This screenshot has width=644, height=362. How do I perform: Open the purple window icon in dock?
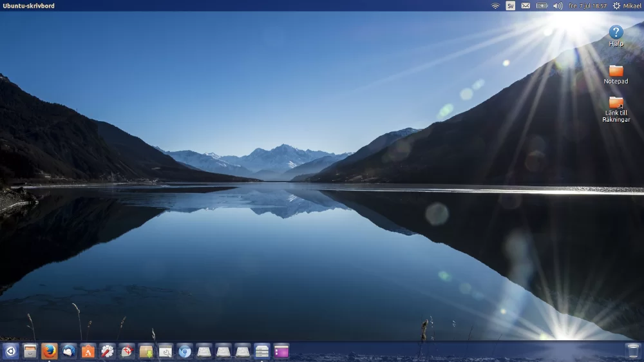(281, 351)
